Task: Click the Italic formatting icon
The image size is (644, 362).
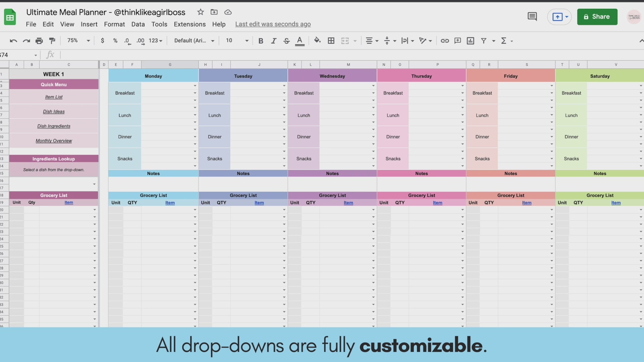Action: point(273,40)
